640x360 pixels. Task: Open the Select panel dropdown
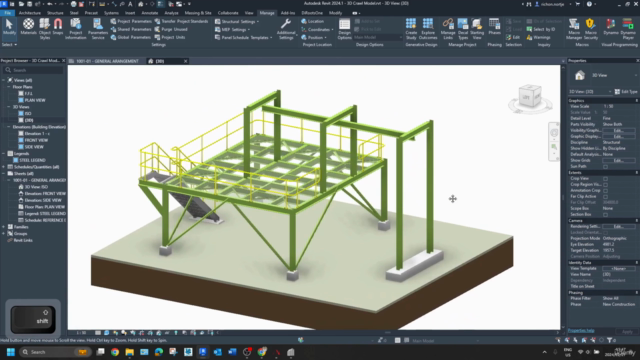point(9,44)
